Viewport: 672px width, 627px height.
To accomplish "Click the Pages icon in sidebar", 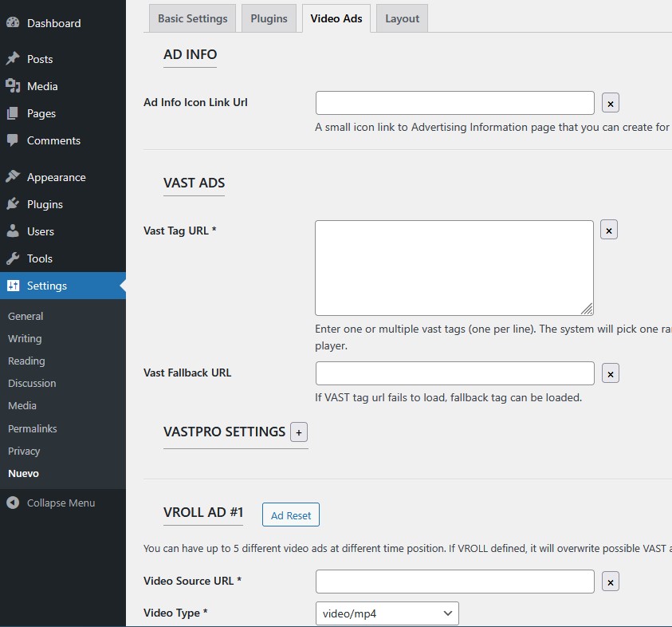I will (x=13, y=113).
